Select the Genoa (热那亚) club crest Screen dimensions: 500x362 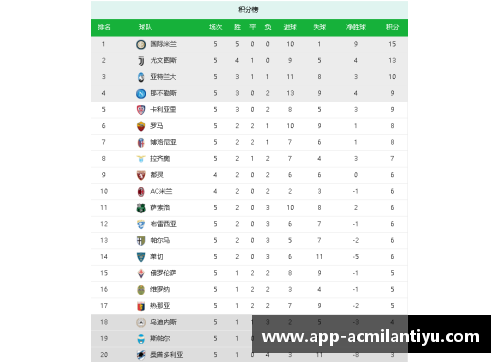[x=141, y=306]
